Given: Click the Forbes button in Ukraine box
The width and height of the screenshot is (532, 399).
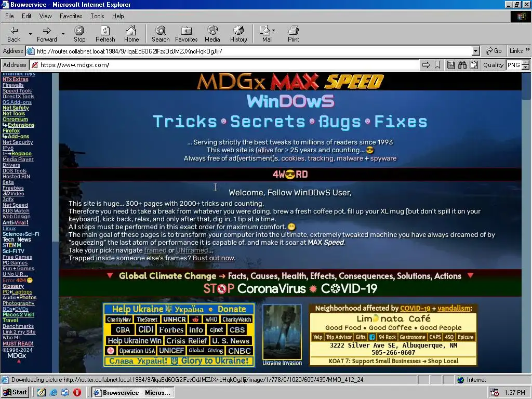Looking at the screenshot, I should pyautogui.click(x=171, y=330).
